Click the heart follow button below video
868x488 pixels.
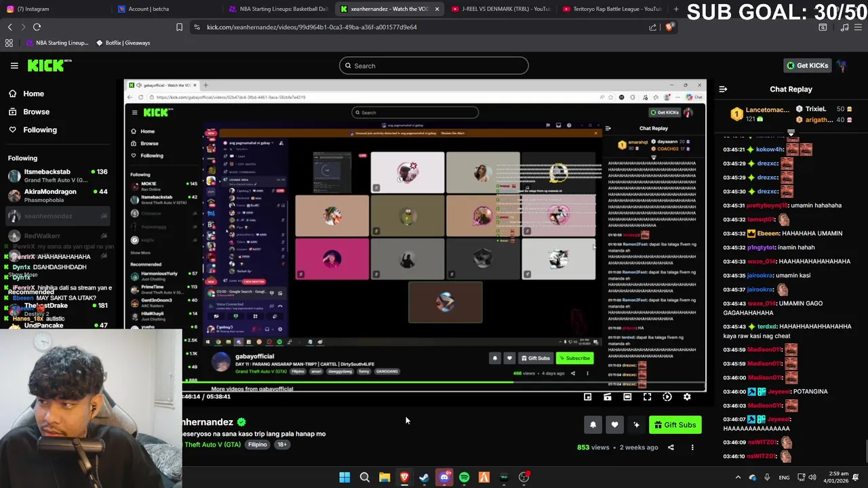tap(614, 425)
